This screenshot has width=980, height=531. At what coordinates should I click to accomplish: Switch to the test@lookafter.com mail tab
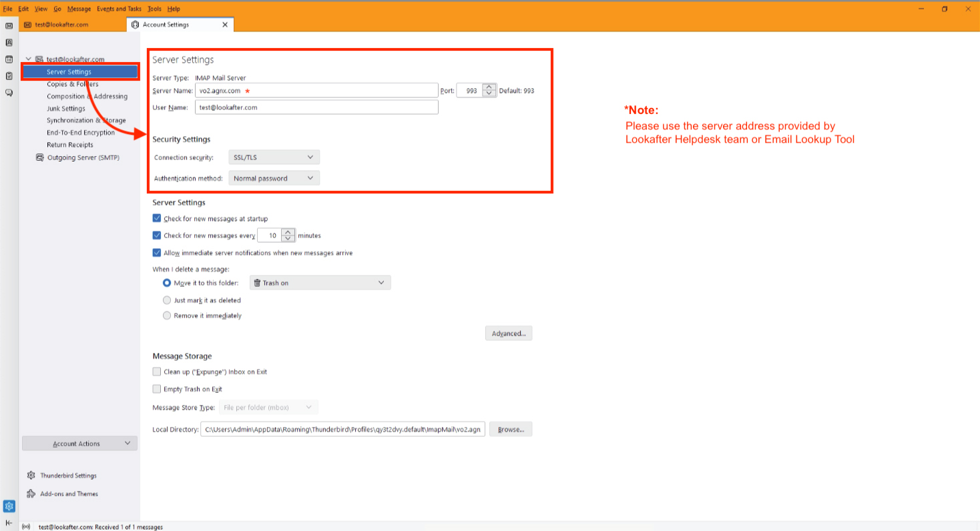pos(61,25)
